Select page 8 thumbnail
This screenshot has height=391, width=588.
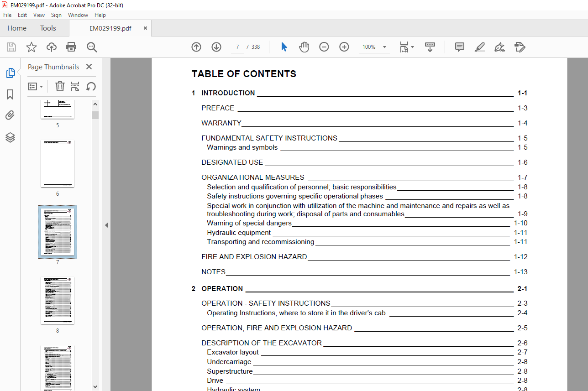pyautogui.click(x=58, y=300)
